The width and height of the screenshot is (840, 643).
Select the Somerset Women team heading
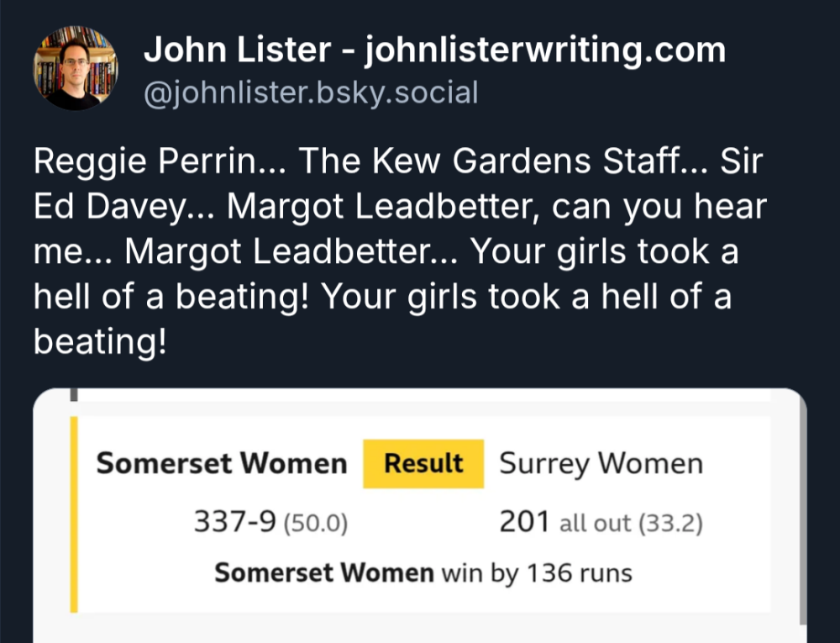[x=222, y=463]
